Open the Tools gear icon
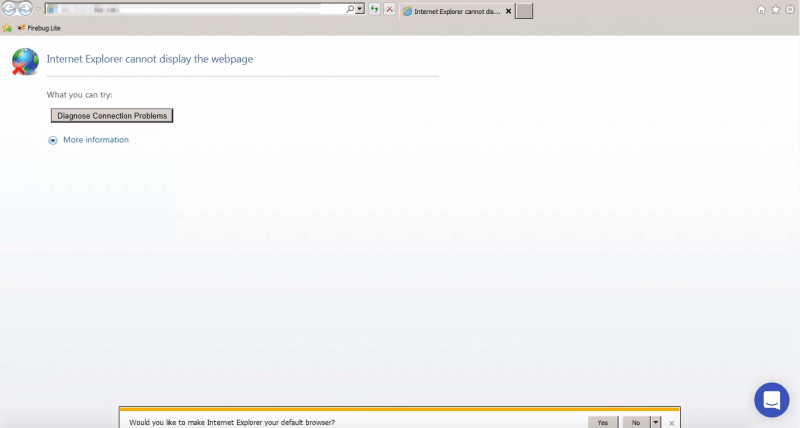The image size is (800, 428). click(x=789, y=9)
